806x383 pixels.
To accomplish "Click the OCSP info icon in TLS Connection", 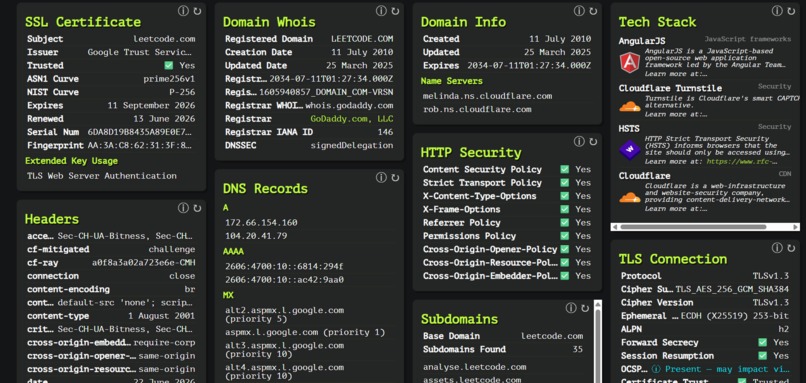I will (655, 369).
